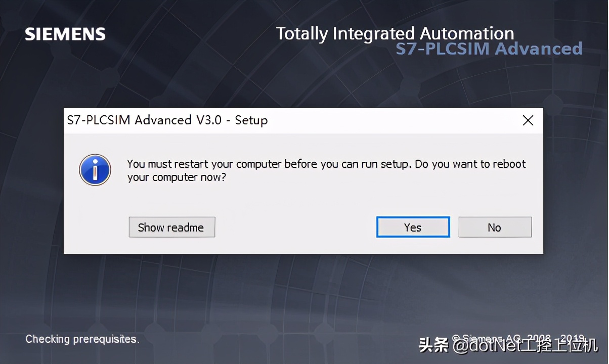The height and width of the screenshot is (364, 609).
Task: Click the SIEMENS logo on splash screen
Action: point(65,34)
